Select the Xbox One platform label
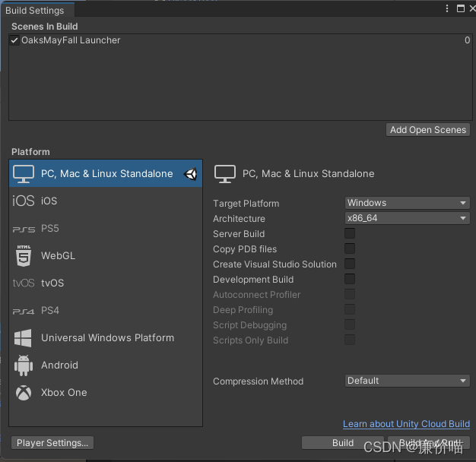Viewport: 476px width, 462px height. pyautogui.click(x=64, y=393)
